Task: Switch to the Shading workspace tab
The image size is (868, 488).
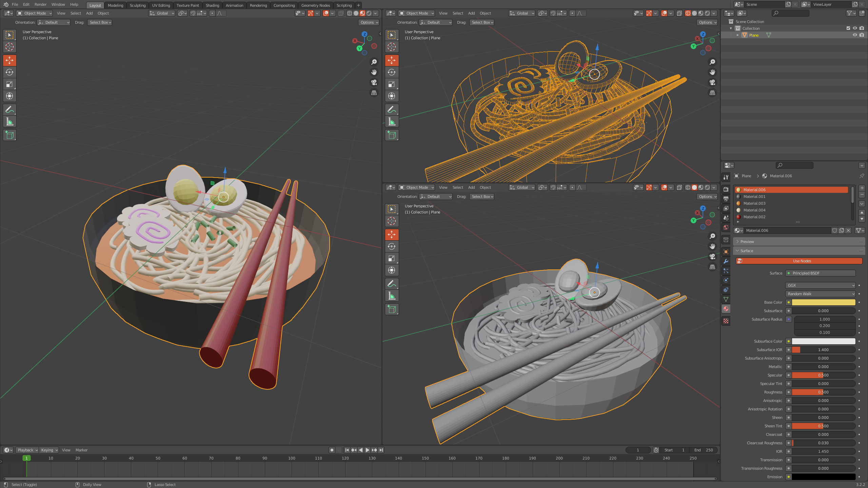Action: coord(212,5)
